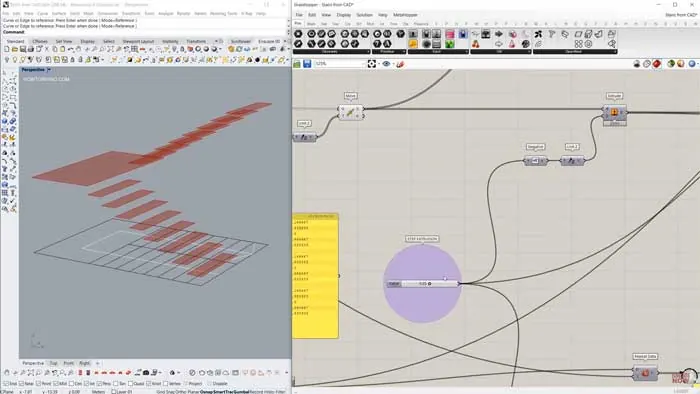Click Paste icon in Rhino standard toolbar
Image resolution: width=700 pixels, height=394 pixels.
pos(62,49)
